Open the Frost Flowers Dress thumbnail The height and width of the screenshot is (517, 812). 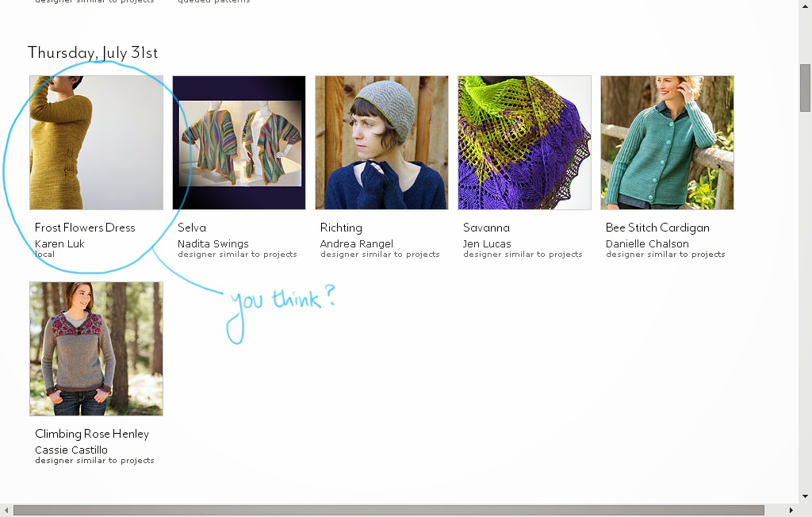pyautogui.click(x=96, y=143)
